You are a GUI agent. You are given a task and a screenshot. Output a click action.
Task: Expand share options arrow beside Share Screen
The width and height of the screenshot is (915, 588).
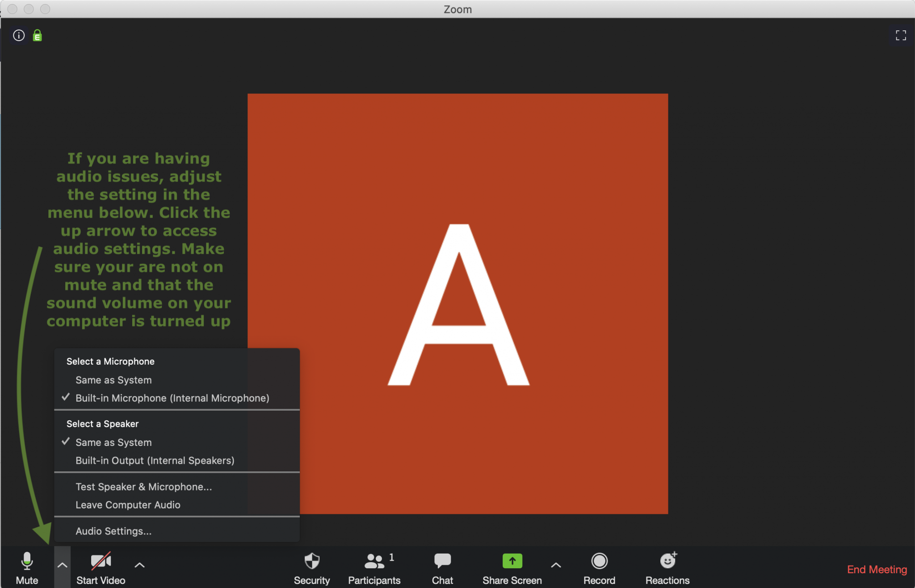[556, 566]
